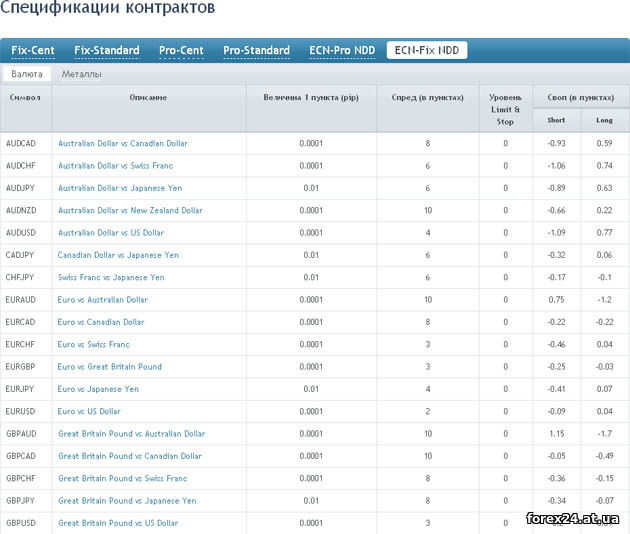Open the Fix-Standard tab
The height and width of the screenshot is (534, 630).
click(x=107, y=50)
